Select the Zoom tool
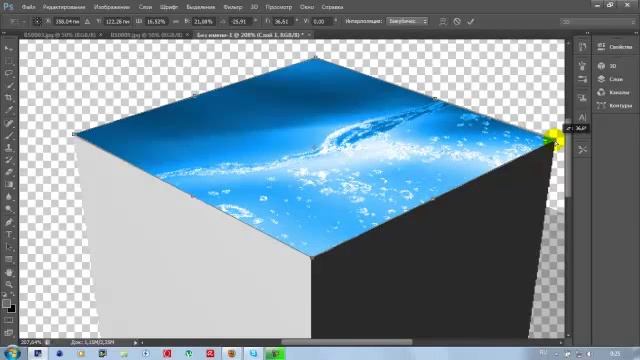This screenshot has width=640, height=360. coord(9,284)
